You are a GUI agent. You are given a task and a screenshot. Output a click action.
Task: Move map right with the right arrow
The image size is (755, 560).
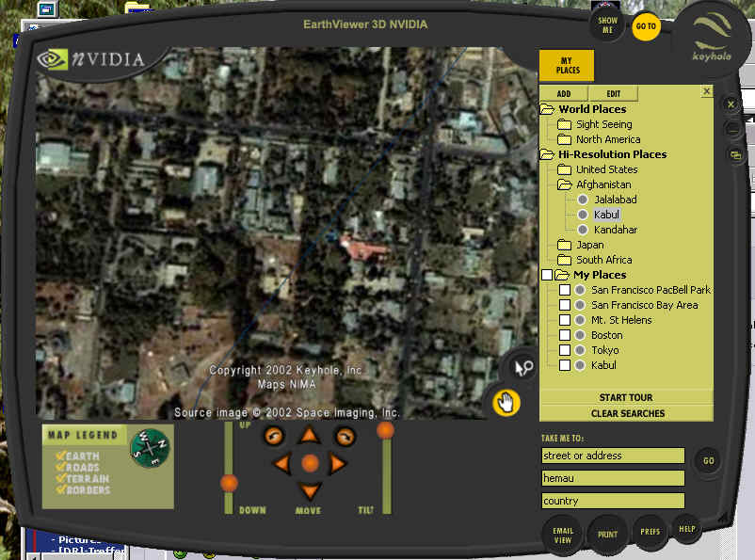pos(338,464)
